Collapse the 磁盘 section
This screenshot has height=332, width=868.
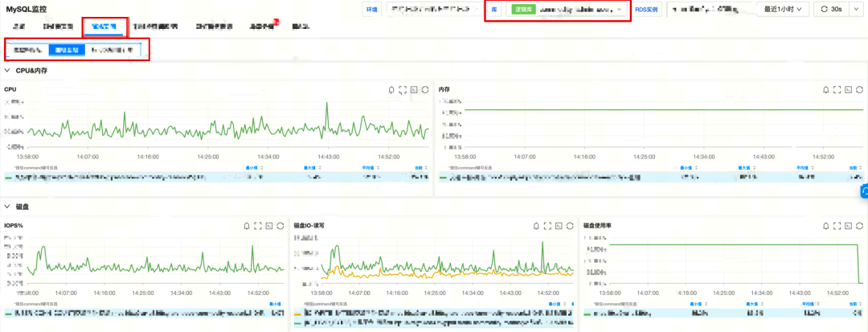click(8, 207)
